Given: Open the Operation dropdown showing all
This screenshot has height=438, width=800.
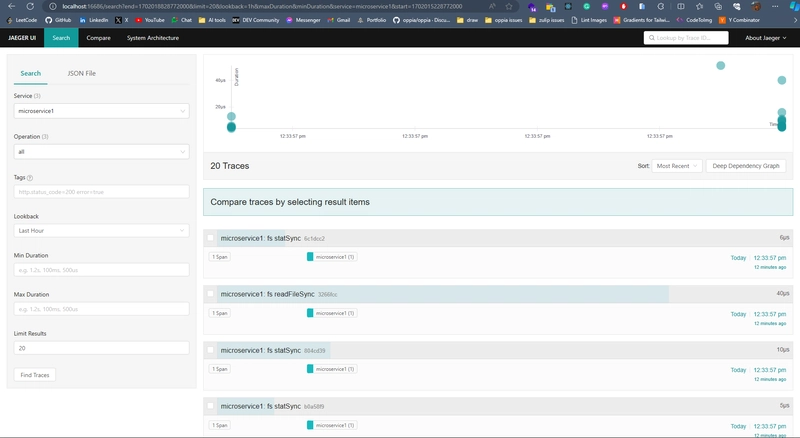Looking at the screenshot, I should point(102,152).
